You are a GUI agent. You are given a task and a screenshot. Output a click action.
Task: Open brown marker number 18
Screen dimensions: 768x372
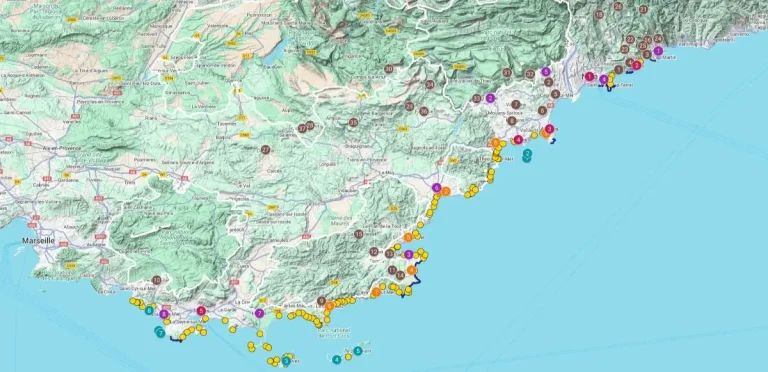point(599,14)
